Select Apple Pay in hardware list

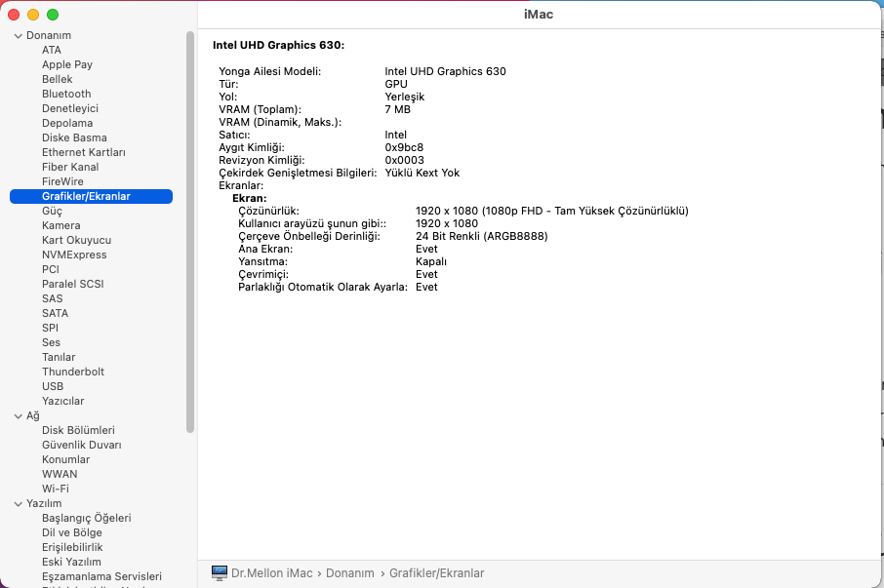pyautogui.click(x=67, y=65)
